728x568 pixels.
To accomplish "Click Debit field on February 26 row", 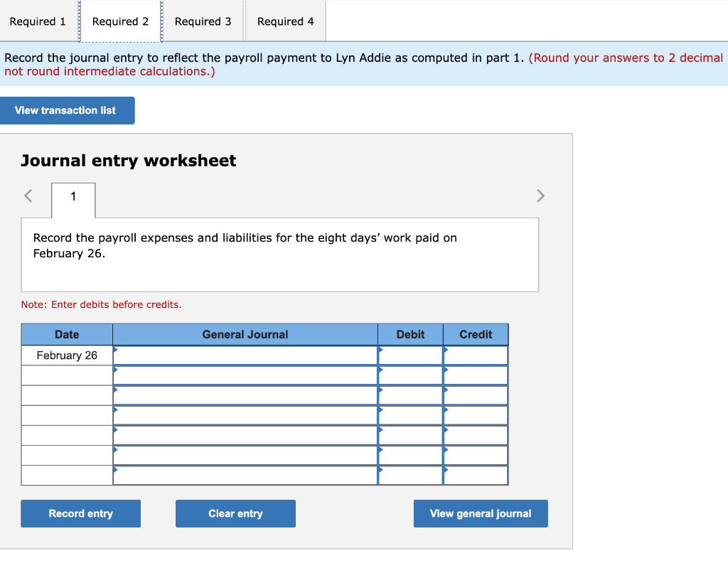I will coord(410,355).
